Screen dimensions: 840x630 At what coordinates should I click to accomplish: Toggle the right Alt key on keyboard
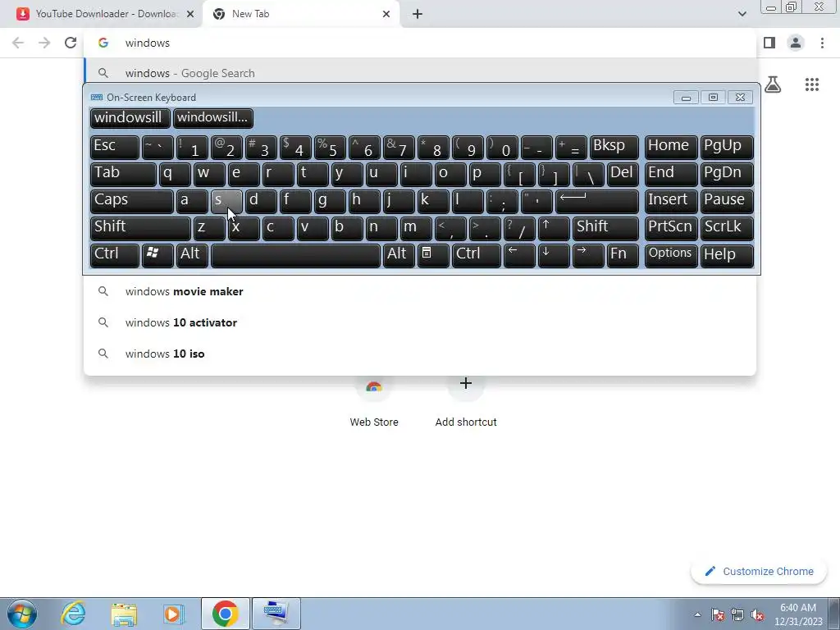click(399, 256)
